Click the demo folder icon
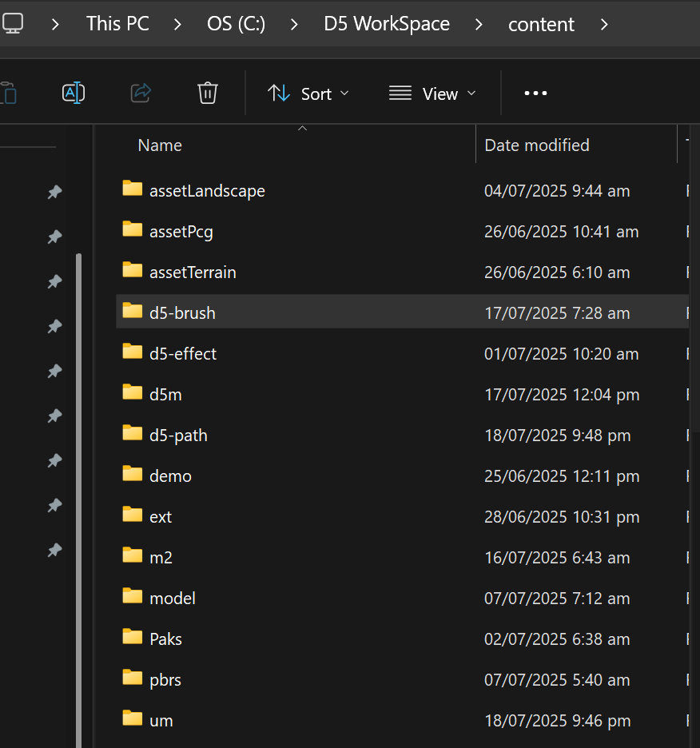The image size is (700, 748). click(132, 474)
